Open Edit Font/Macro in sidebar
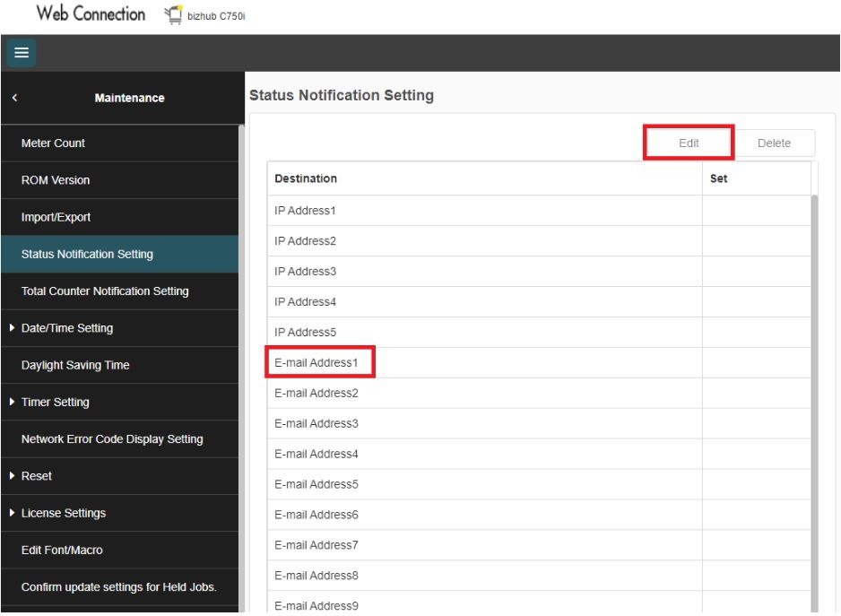This screenshot has width=841, height=616. [62, 551]
